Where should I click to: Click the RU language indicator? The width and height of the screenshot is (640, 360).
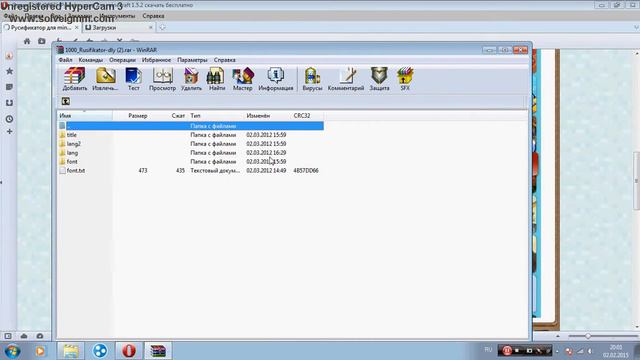click(x=488, y=350)
